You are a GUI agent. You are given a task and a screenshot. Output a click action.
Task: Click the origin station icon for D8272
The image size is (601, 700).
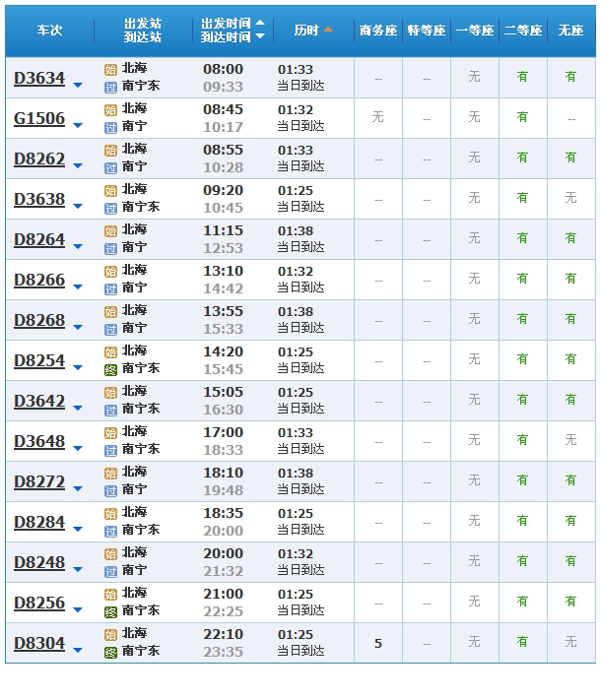pos(110,474)
